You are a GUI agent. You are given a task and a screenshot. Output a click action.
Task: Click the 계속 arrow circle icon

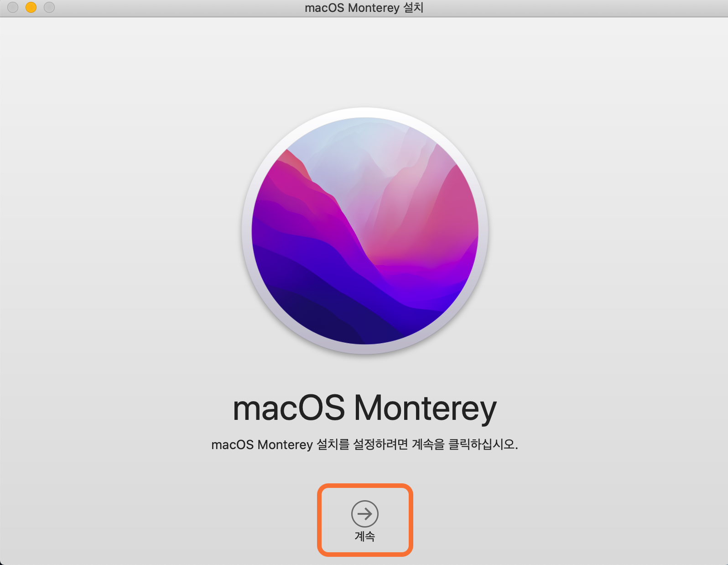(x=365, y=513)
